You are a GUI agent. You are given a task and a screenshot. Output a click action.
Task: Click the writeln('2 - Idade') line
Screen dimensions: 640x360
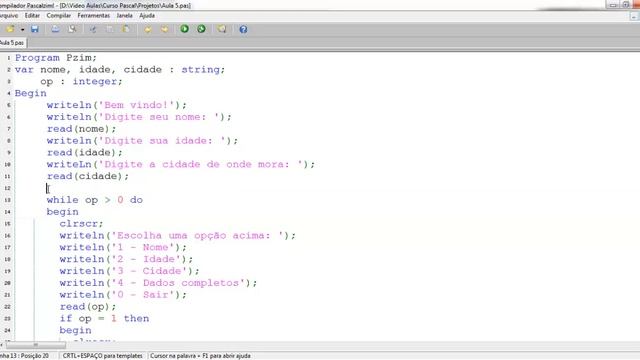tap(126, 259)
